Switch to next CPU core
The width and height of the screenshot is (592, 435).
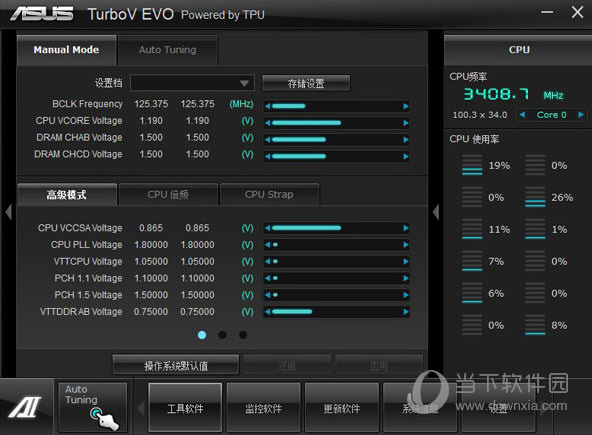click(581, 114)
